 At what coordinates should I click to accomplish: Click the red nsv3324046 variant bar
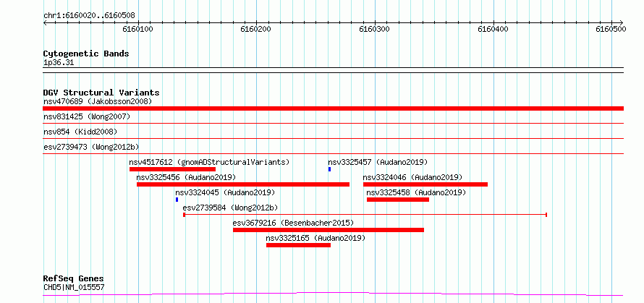tap(425, 184)
